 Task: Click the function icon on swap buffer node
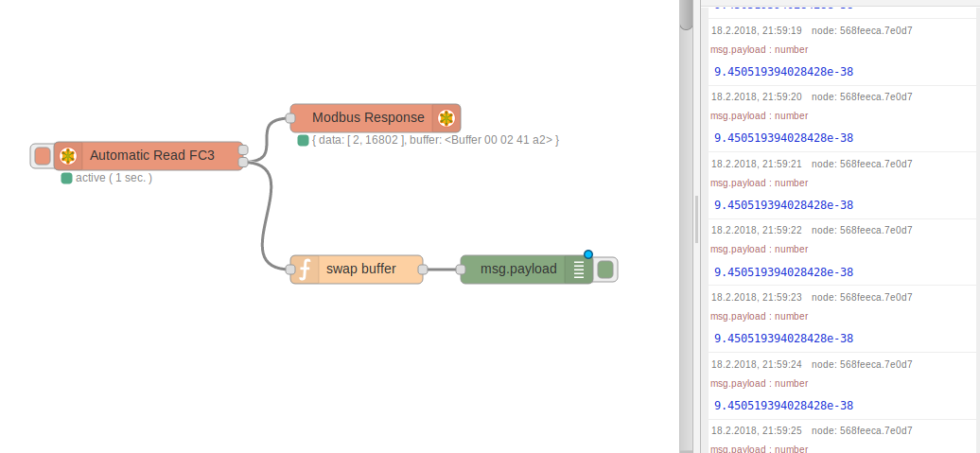(x=305, y=270)
